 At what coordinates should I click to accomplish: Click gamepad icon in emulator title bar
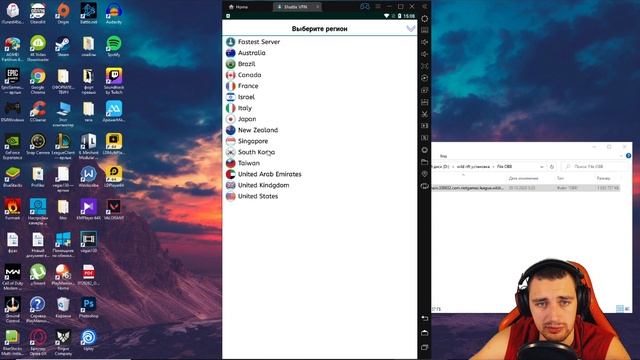click(364, 7)
